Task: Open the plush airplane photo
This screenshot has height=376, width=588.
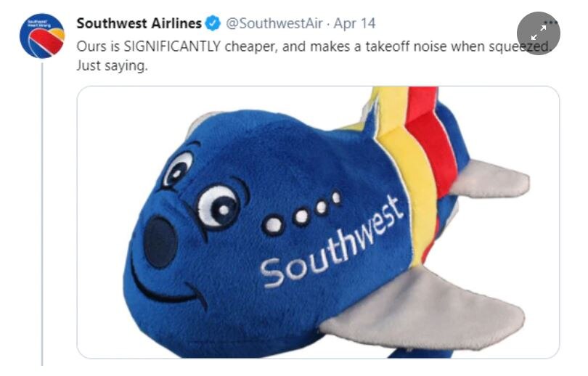Action: [318, 222]
